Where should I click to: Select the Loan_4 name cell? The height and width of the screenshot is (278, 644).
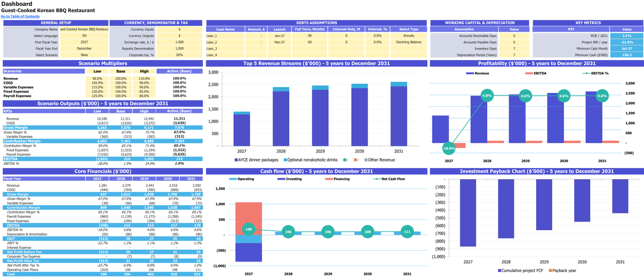click(x=225, y=55)
